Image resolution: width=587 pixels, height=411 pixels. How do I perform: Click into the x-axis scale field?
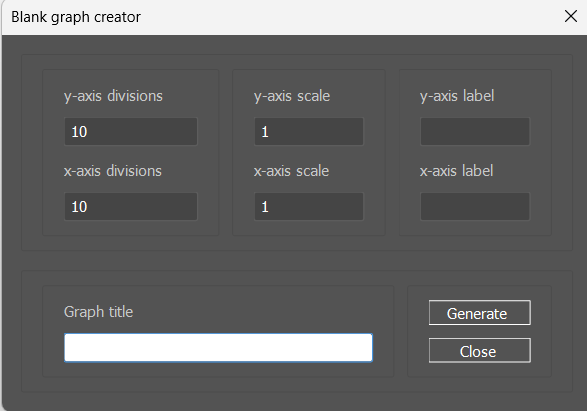click(309, 207)
